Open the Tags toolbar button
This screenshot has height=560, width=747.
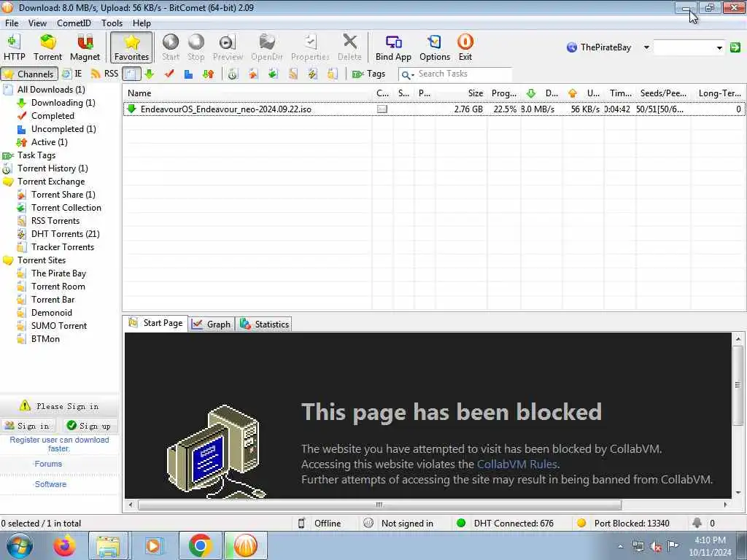point(368,74)
